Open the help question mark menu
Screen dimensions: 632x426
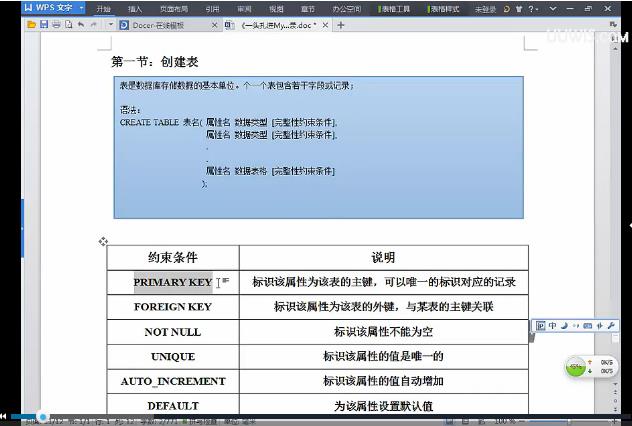point(533,8)
